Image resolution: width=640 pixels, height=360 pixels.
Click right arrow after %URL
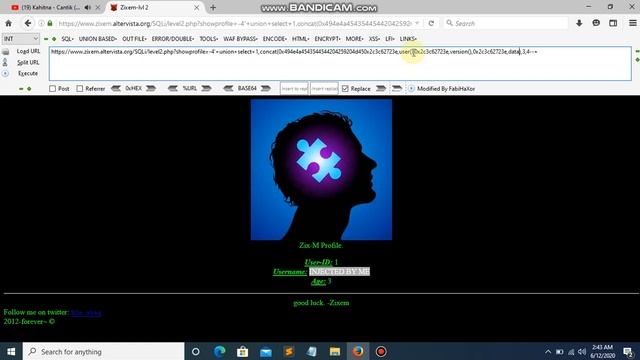click(x=206, y=88)
